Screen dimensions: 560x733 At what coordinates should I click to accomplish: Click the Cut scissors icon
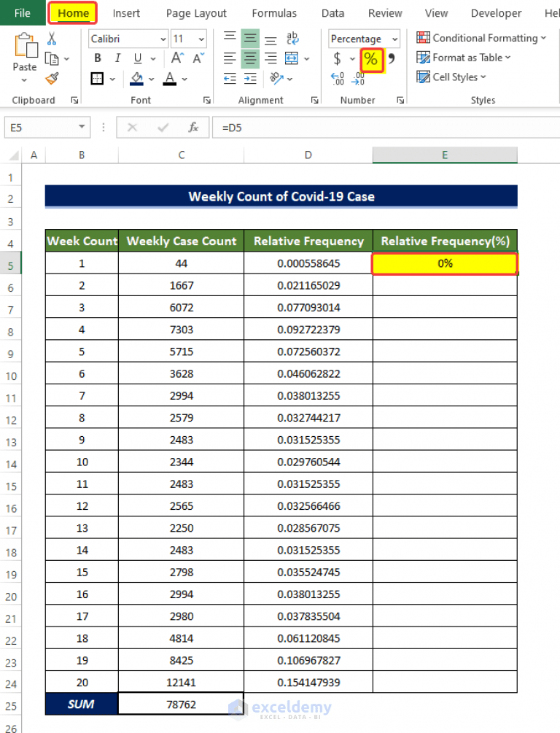[52, 39]
